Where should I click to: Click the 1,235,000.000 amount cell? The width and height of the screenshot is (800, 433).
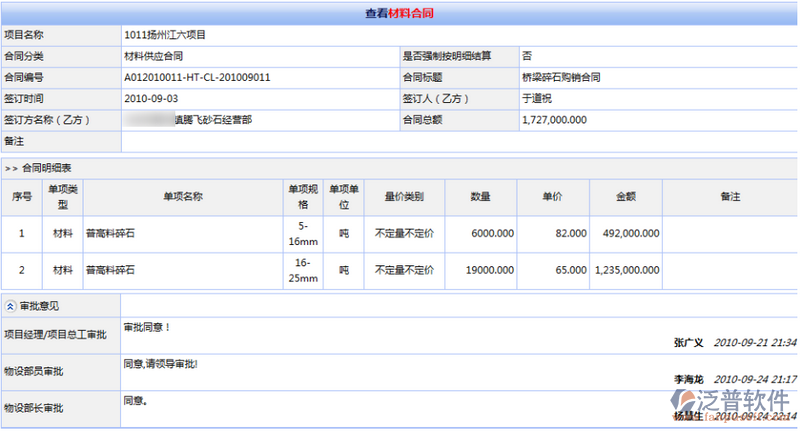pos(626,270)
